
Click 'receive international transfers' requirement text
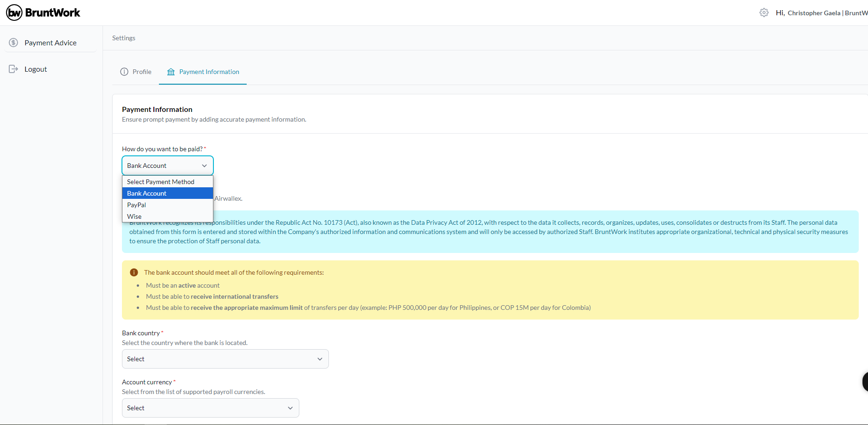click(x=235, y=296)
